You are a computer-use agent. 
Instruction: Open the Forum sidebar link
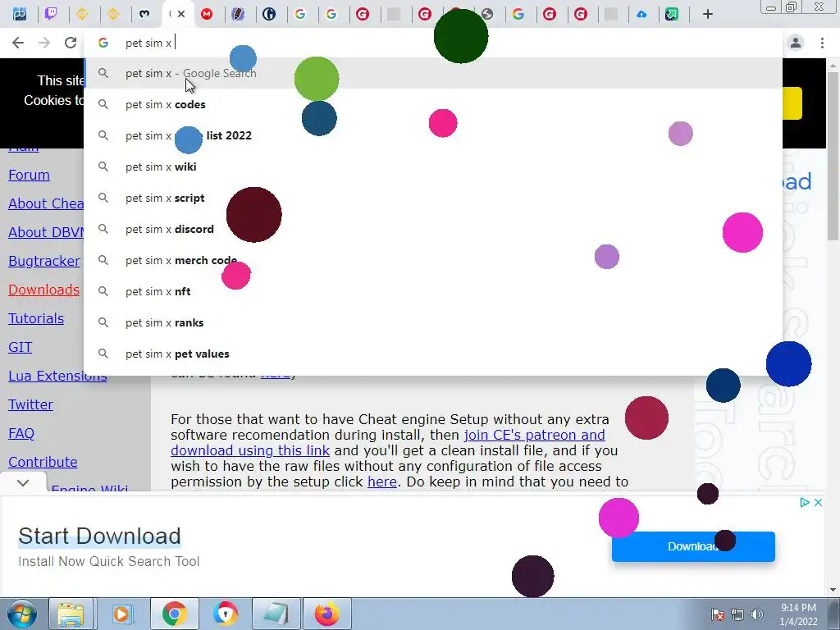click(29, 176)
